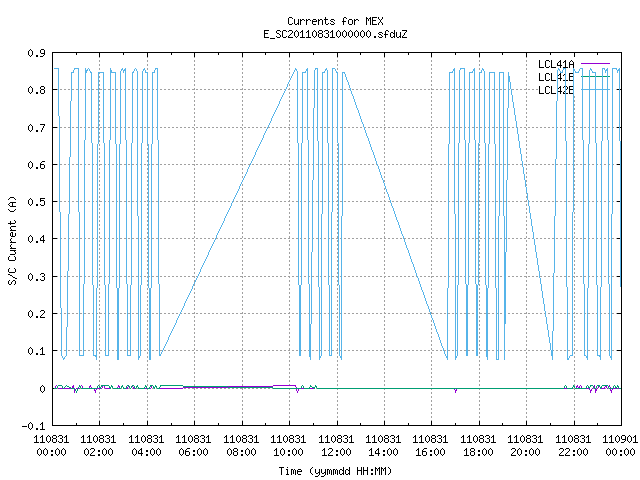Click the 110831 10:00 x-axis tick label
This screenshot has height=480, width=640.
click(x=288, y=446)
